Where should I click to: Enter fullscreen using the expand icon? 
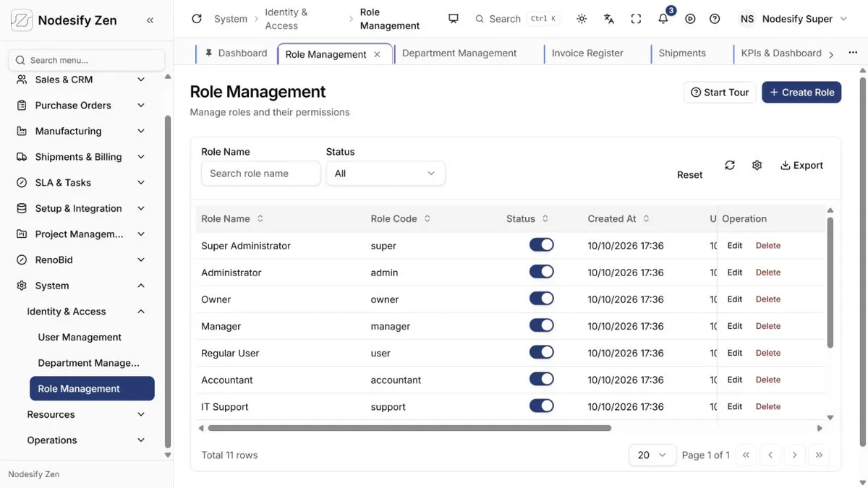(x=636, y=19)
